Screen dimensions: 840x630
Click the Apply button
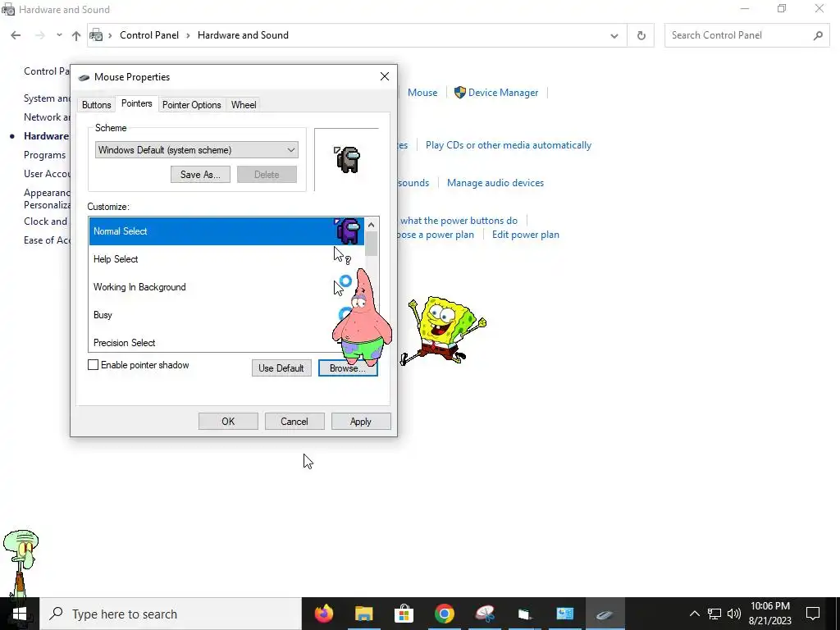[x=361, y=422]
